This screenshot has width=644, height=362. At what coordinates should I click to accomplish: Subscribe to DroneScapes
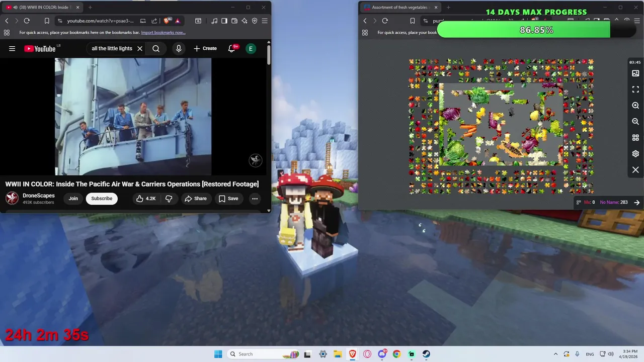[x=102, y=198]
